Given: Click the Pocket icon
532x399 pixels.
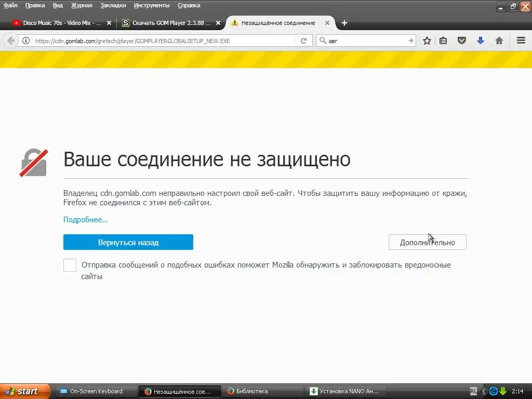Looking at the screenshot, I should (462, 41).
